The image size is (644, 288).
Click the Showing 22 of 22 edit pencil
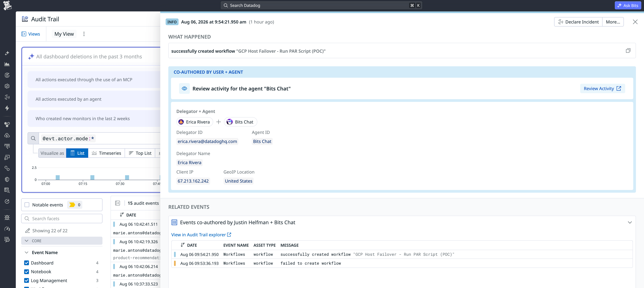(x=28, y=231)
